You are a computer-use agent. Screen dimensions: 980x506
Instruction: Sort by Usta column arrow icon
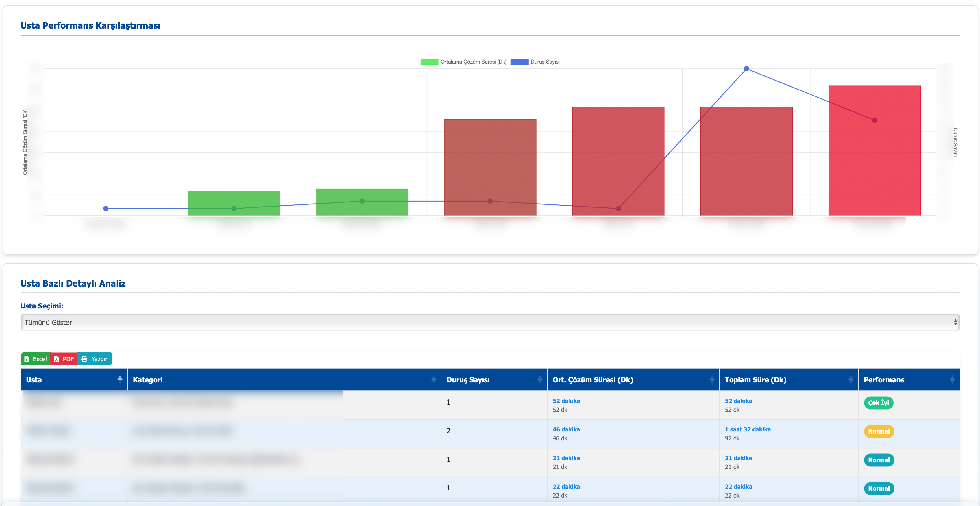[120, 379]
